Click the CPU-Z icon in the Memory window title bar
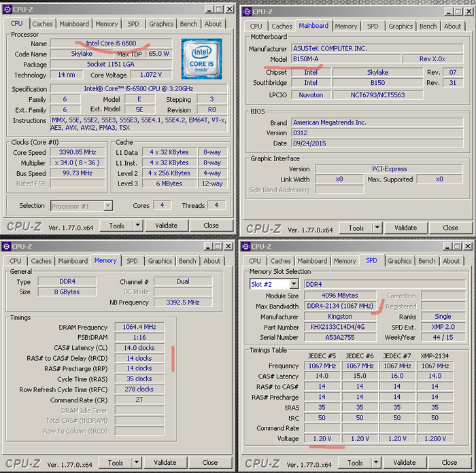This screenshot has height=473, width=476. tap(6, 247)
